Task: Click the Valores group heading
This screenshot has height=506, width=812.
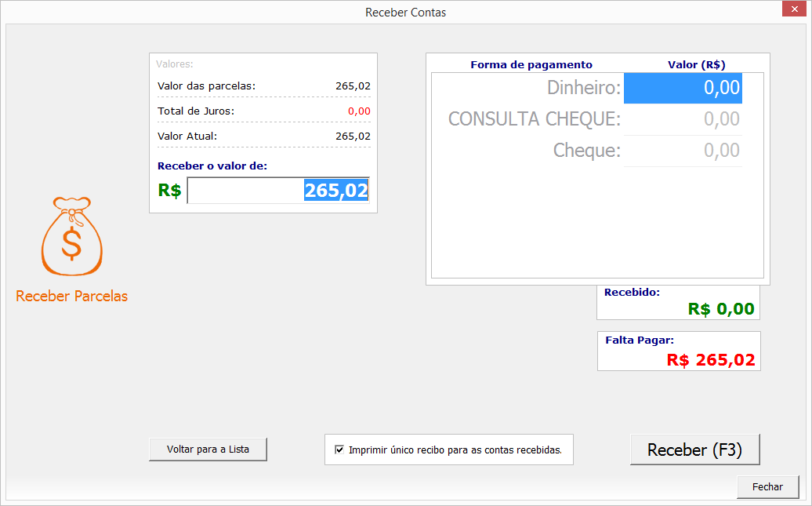Action: (175, 64)
